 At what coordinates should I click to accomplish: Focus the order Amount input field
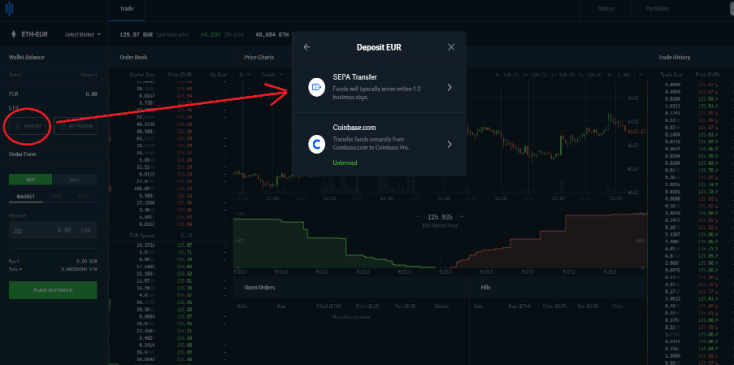pos(53,230)
